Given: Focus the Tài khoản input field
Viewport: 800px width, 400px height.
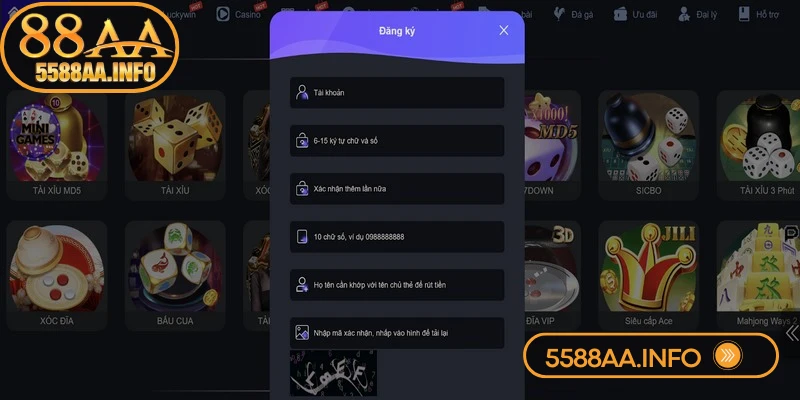Looking at the screenshot, I should click(x=397, y=92).
